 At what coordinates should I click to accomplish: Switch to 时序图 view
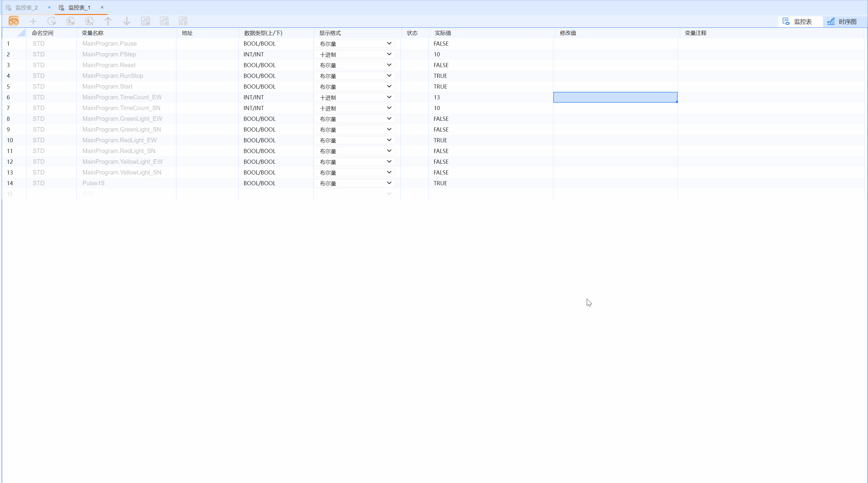coord(842,21)
